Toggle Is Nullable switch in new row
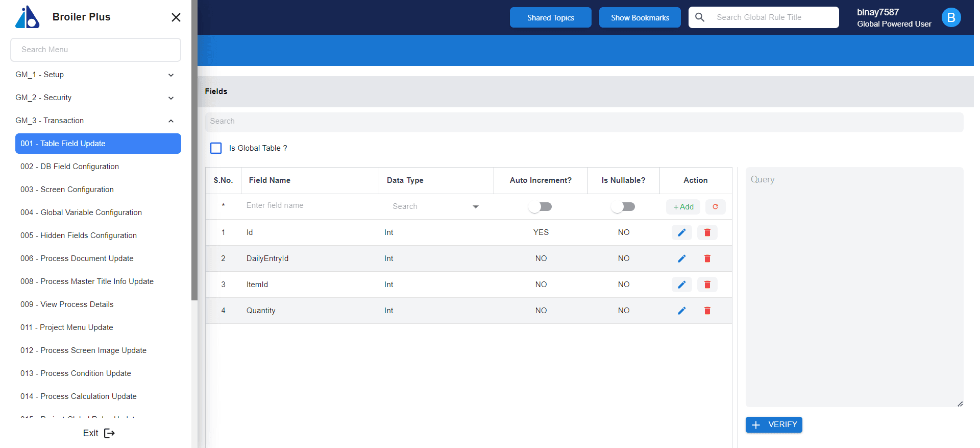 point(623,207)
